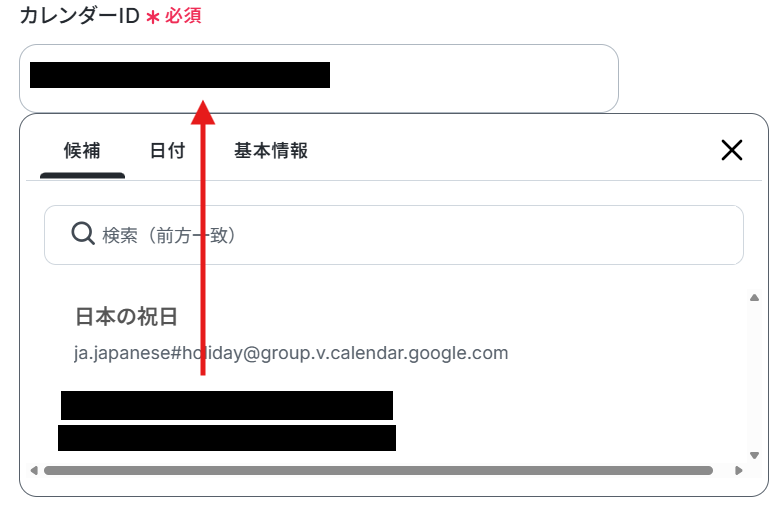The height and width of the screenshot is (511, 782).
Task: Click the redacted candidate ID on the last row
Action: (227, 438)
